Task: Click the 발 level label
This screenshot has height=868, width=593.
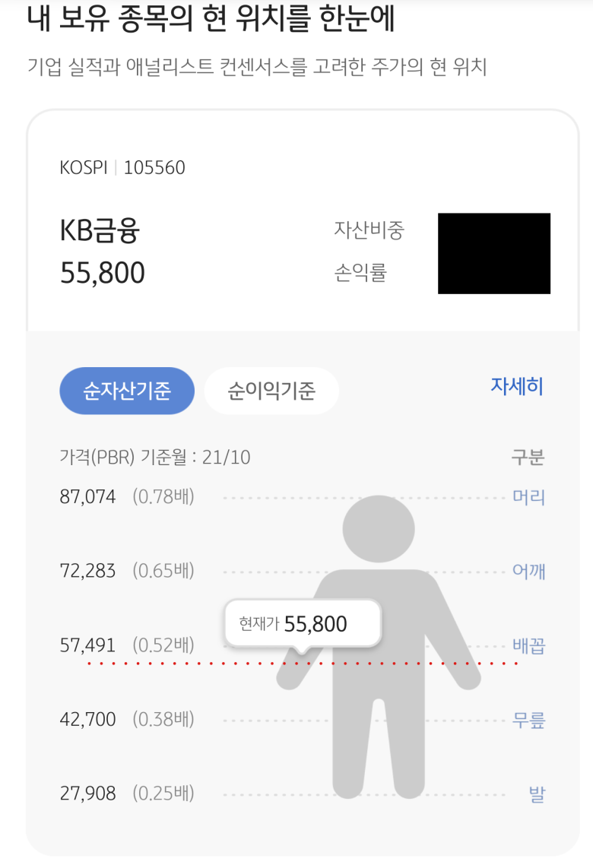Action: 537,794
